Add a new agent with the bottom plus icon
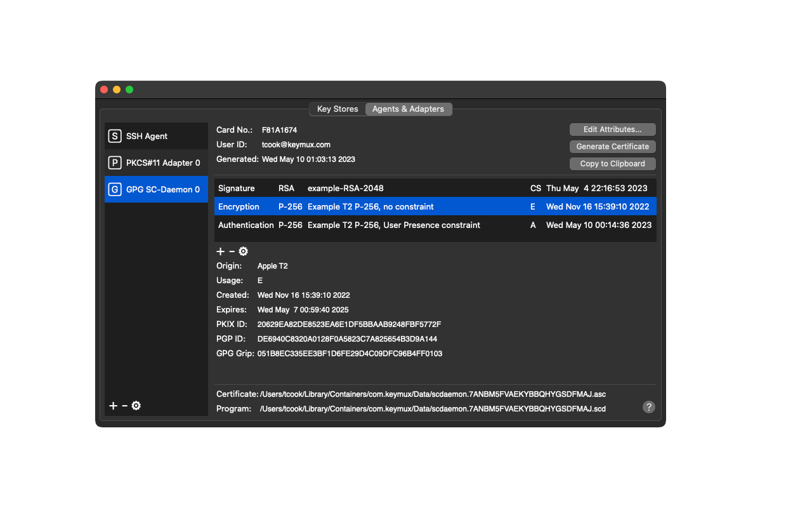The image size is (812, 508). click(x=113, y=405)
